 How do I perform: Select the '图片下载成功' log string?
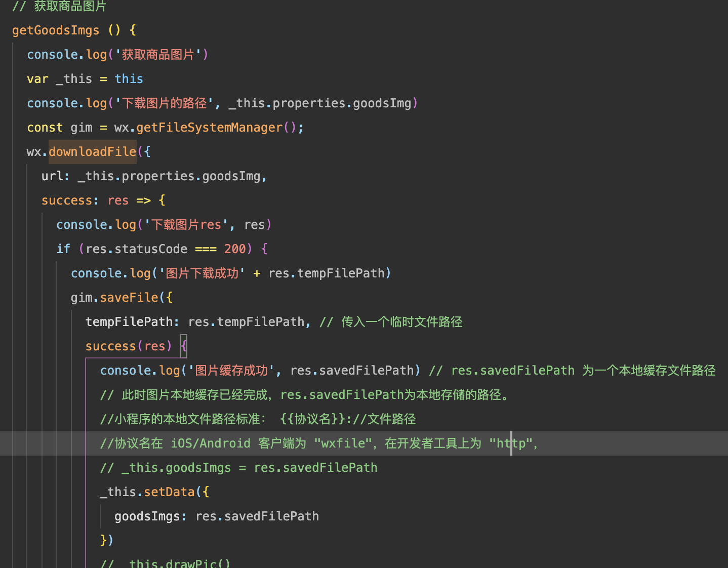(201, 273)
